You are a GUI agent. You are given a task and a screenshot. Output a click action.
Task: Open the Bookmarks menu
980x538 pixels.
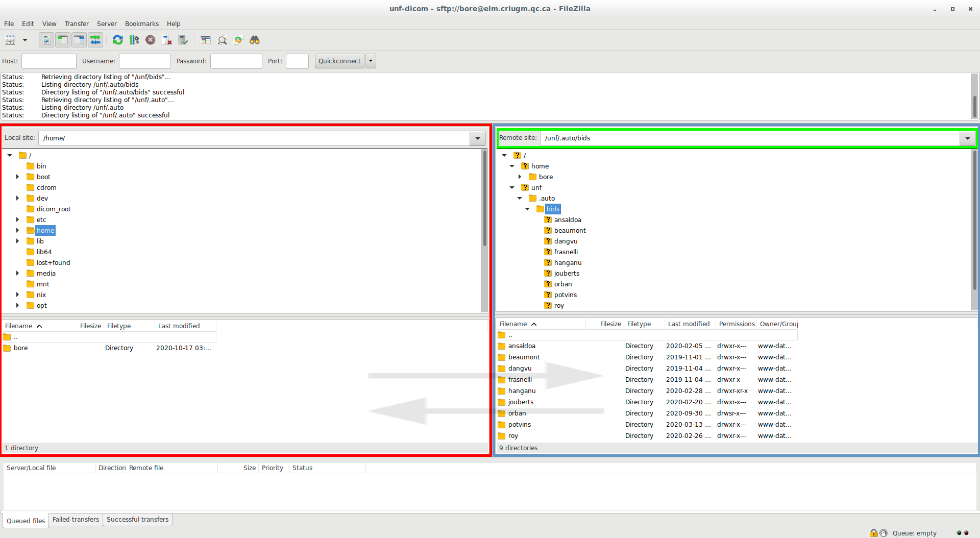pyautogui.click(x=141, y=23)
